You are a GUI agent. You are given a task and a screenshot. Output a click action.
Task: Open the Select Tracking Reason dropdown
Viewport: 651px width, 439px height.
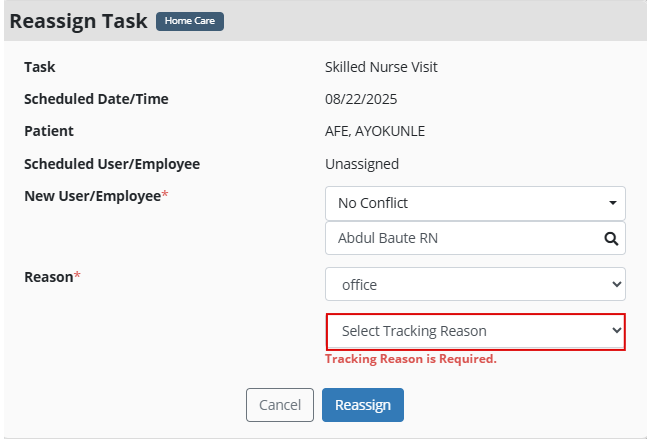coord(475,331)
